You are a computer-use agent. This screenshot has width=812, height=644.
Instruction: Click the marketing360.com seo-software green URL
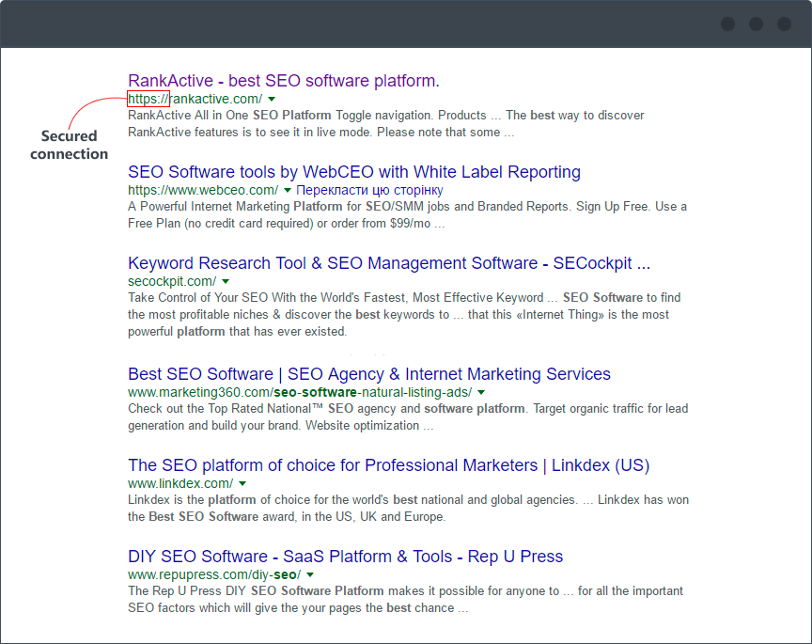click(x=300, y=392)
